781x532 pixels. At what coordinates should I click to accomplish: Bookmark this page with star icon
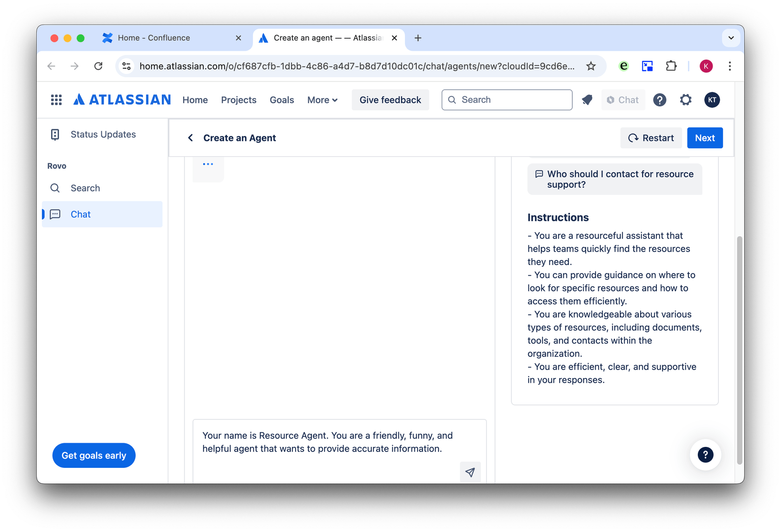591,66
